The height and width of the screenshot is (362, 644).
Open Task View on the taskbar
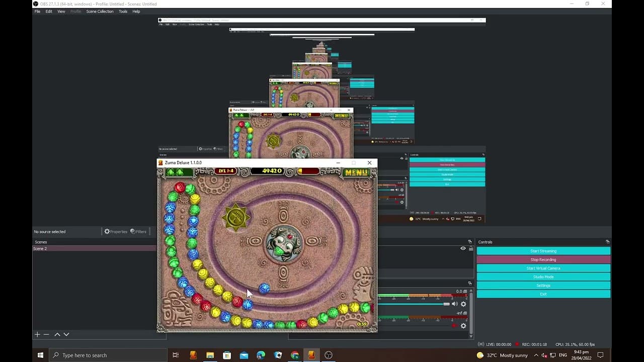tap(176, 355)
